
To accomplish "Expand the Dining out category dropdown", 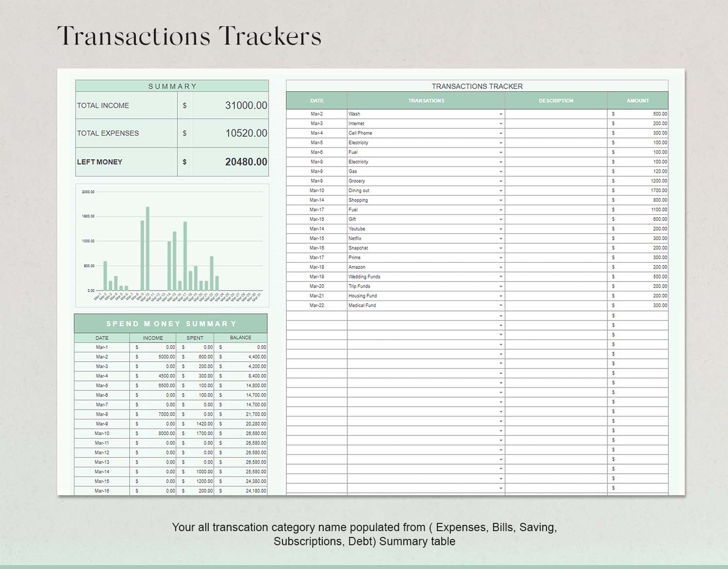I will pos(500,191).
